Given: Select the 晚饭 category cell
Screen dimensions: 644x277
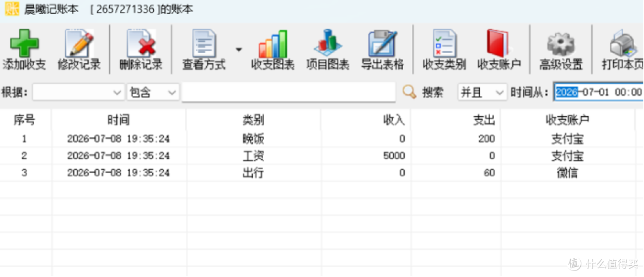Looking at the screenshot, I should click(x=253, y=139).
